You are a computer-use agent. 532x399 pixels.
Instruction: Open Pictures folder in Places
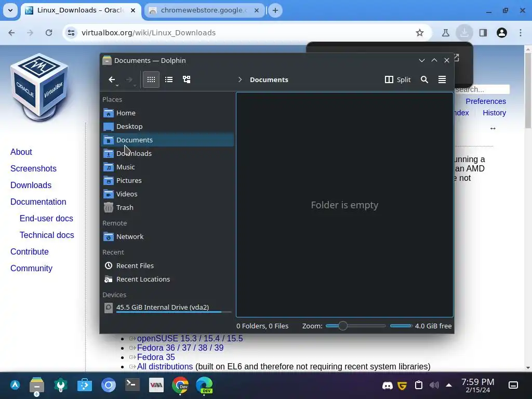tap(167, 180)
